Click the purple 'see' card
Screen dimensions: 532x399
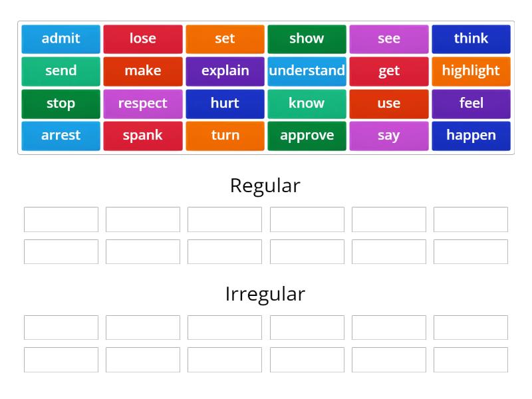(x=389, y=39)
